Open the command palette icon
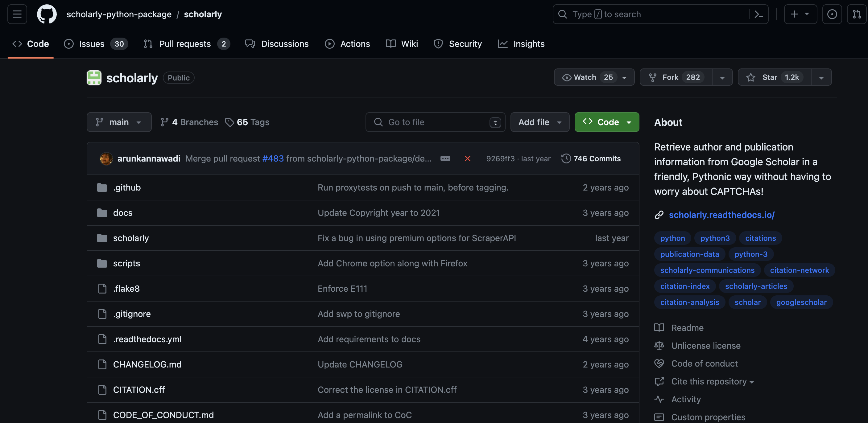868x423 pixels. pyautogui.click(x=758, y=14)
